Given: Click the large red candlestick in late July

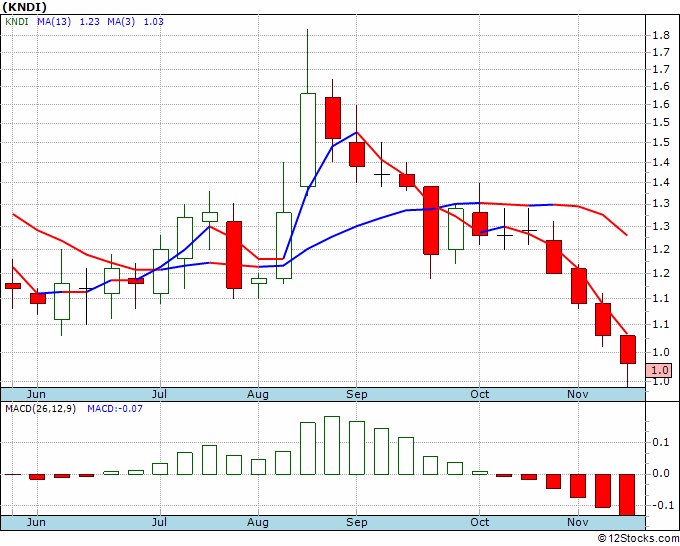Looking at the screenshot, I should point(234,255).
